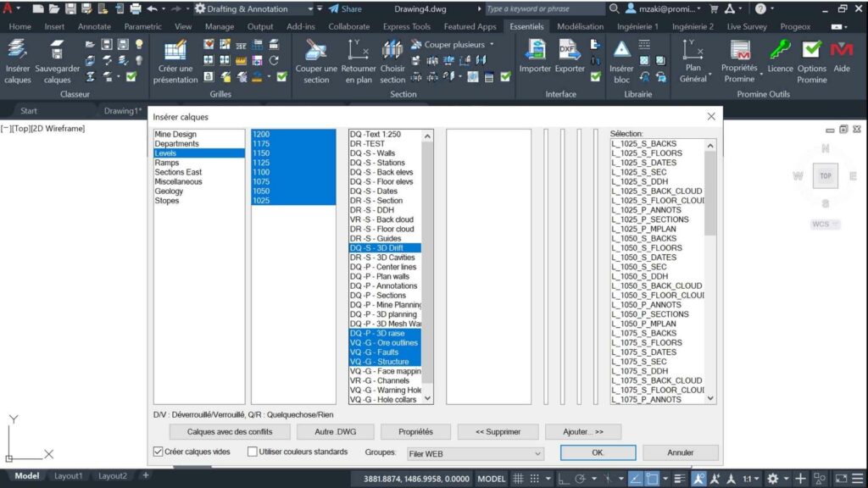This screenshot has height=488, width=868.
Task: Confirm the dialog with OK
Action: [598, 452]
